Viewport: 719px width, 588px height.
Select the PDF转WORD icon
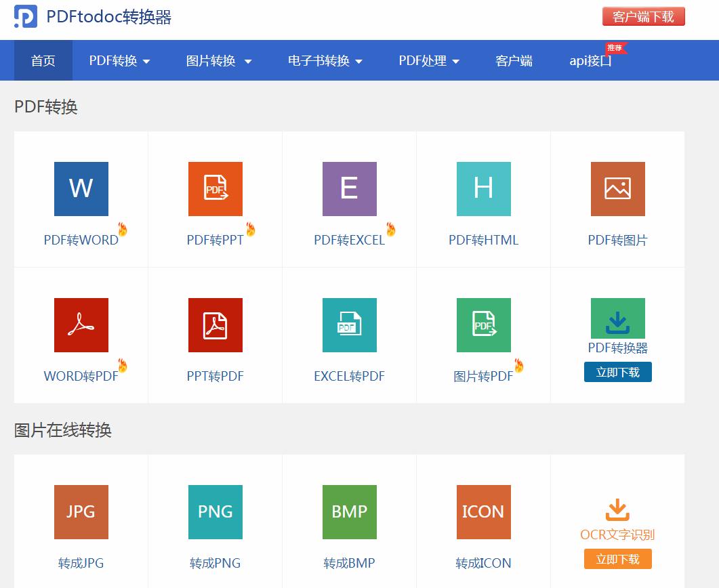pyautogui.click(x=81, y=188)
